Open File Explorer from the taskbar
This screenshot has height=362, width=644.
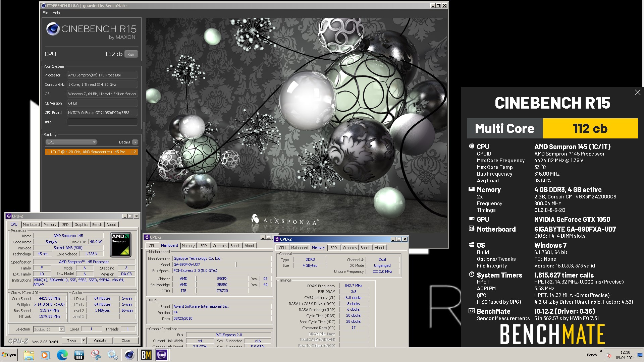(29, 355)
